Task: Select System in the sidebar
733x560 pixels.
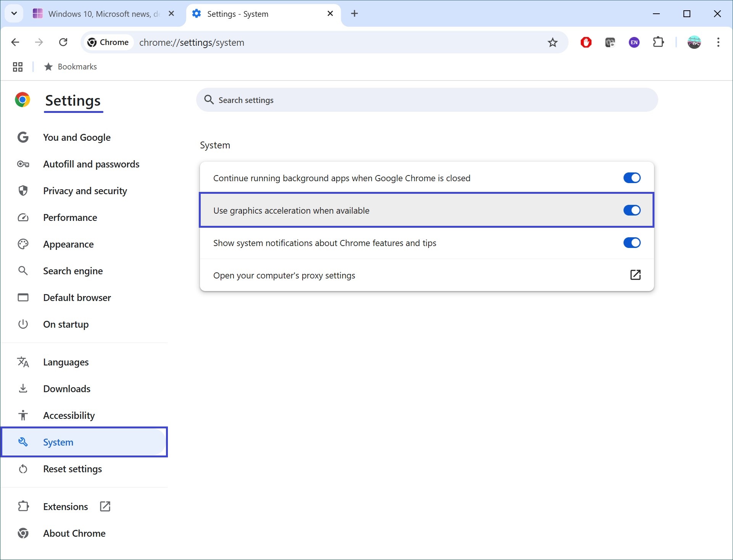Action: click(84, 442)
